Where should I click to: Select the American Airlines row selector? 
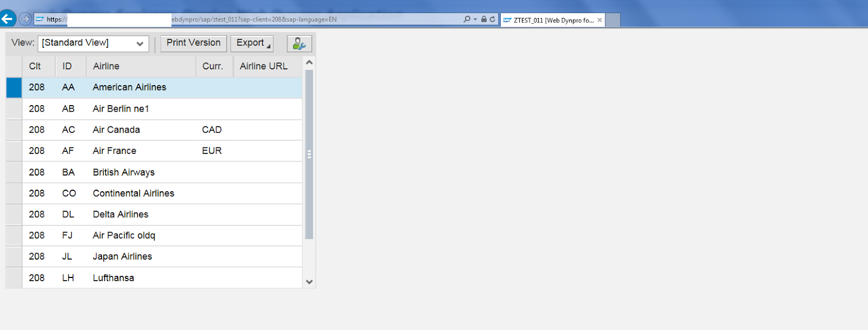(x=14, y=88)
